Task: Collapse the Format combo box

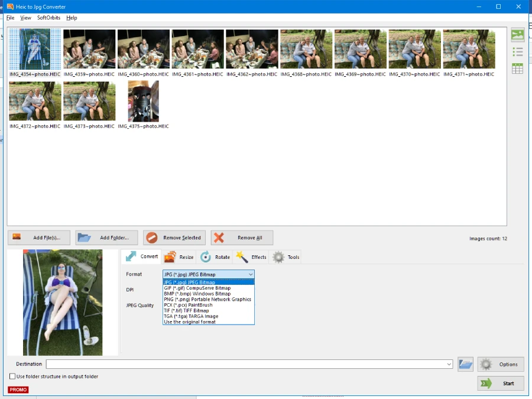Action: pos(251,274)
